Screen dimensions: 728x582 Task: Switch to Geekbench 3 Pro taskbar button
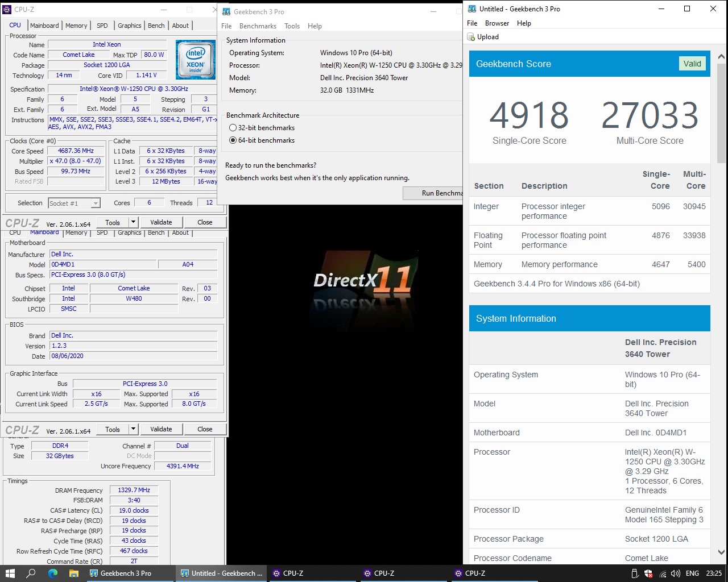tap(131, 573)
